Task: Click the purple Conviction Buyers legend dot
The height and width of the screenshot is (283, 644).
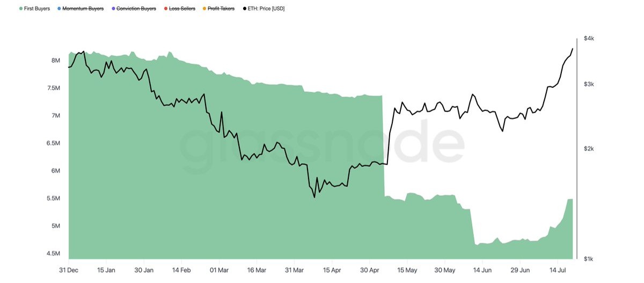Action: tap(113, 9)
